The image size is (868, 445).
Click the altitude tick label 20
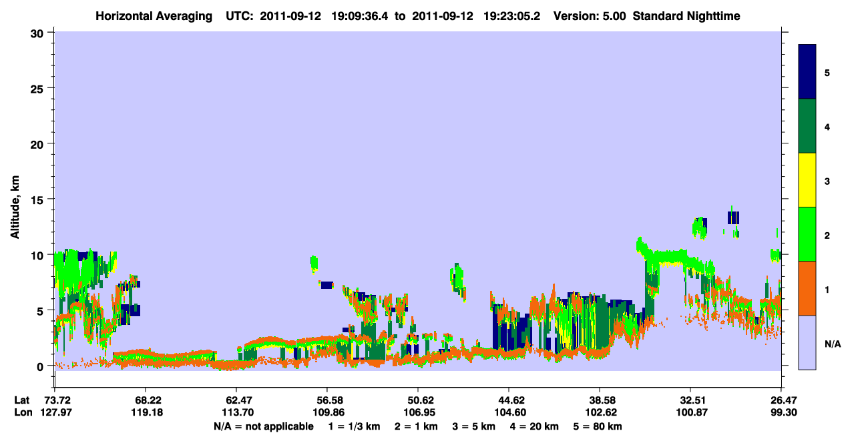click(x=39, y=143)
